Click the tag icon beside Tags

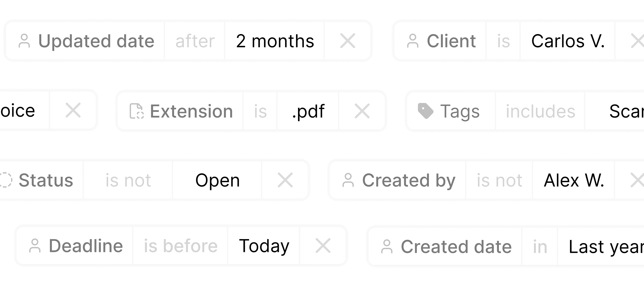coord(425,111)
